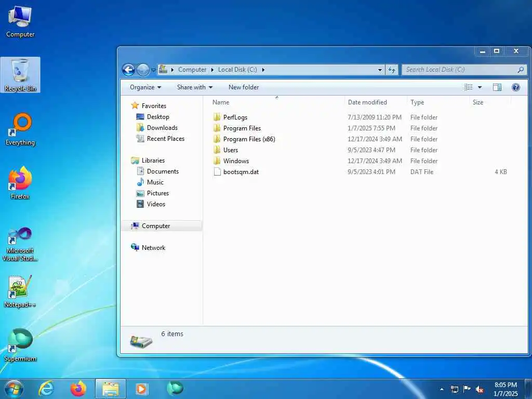This screenshot has height=399, width=532.
Task: Go back using the Explorer back arrow
Action: 129,70
